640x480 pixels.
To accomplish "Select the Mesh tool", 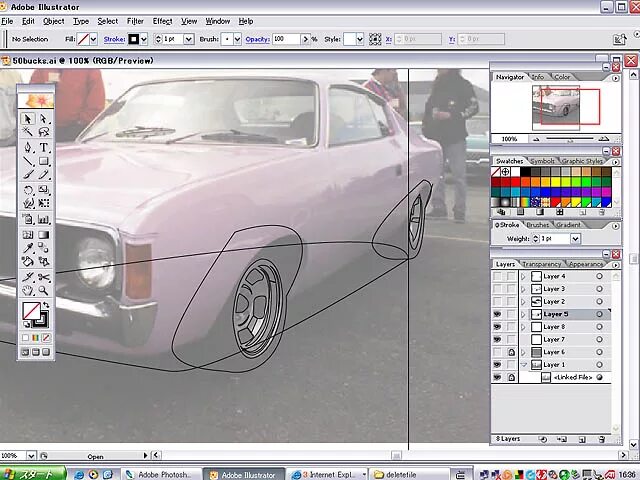I will (x=28, y=235).
